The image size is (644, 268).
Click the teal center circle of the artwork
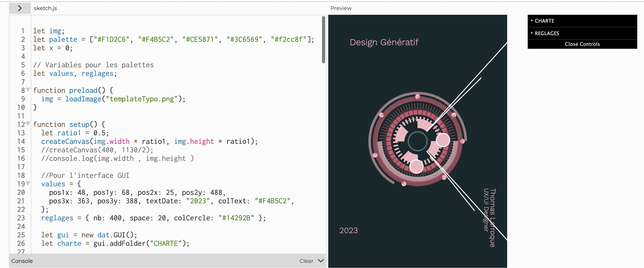(417, 141)
